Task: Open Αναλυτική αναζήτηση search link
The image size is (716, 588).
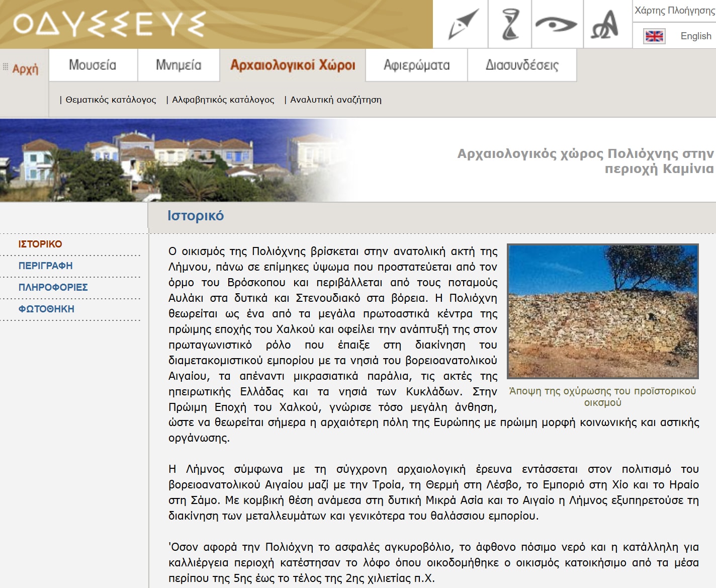Action: [335, 100]
